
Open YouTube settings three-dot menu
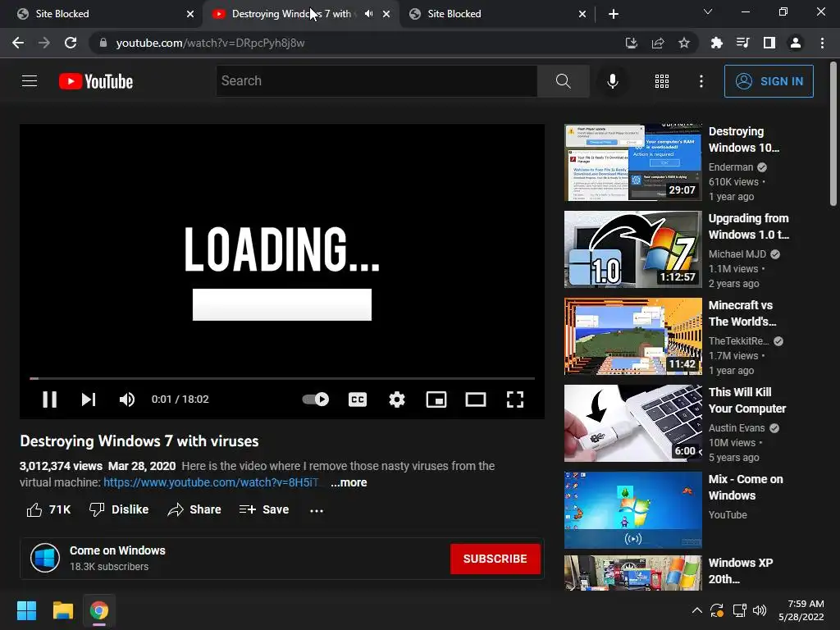pyautogui.click(x=701, y=81)
